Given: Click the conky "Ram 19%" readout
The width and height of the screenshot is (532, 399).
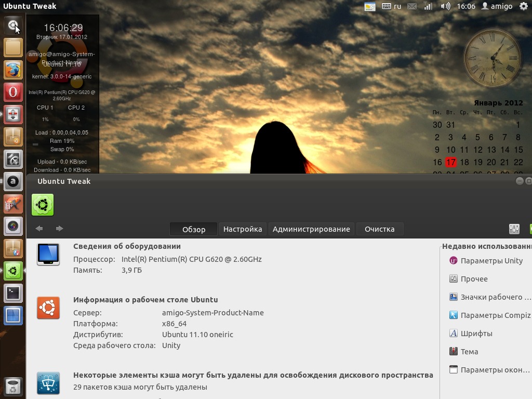Looking at the screenshot, I should (62, 141).
